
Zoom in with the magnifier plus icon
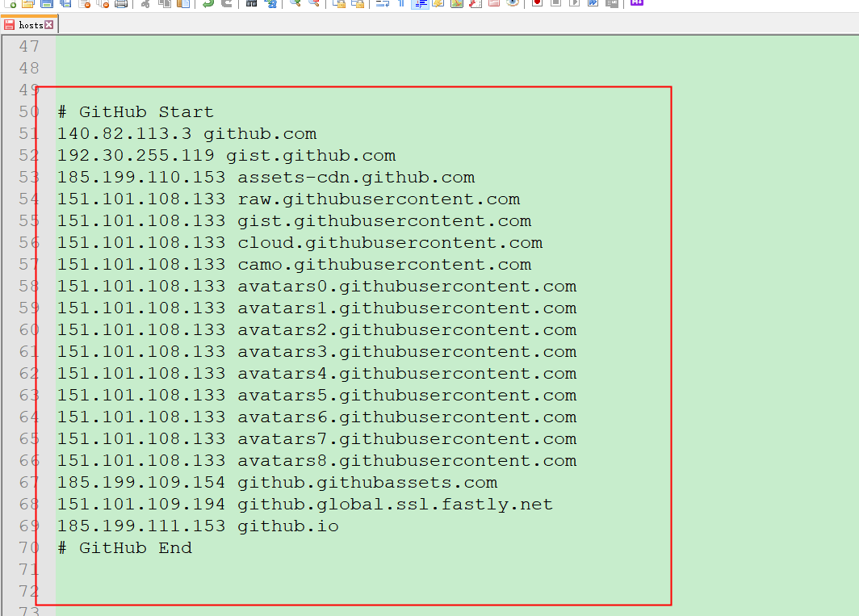point(295,2)
